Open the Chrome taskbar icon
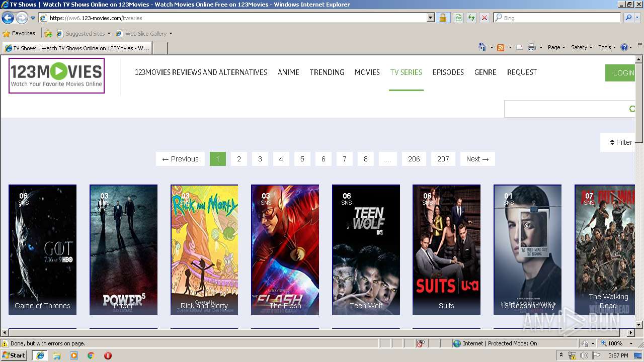 tap(91, 355)
